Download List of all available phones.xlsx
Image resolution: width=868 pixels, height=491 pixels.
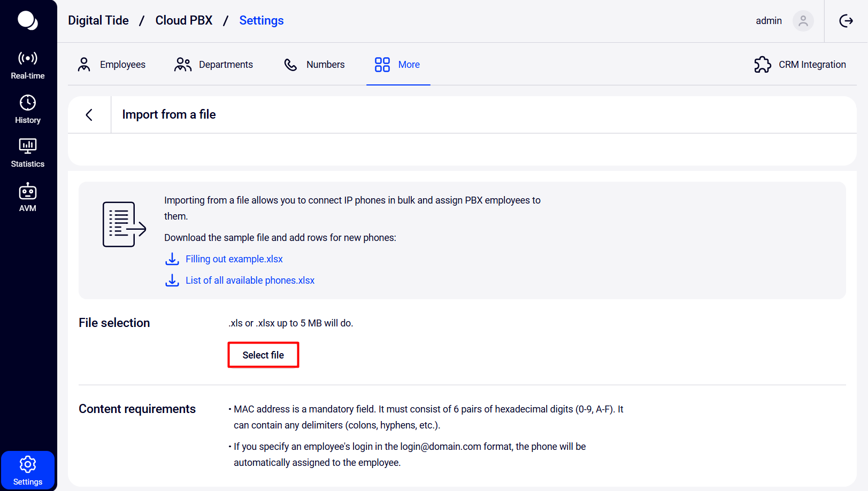[x=250, y=280]
